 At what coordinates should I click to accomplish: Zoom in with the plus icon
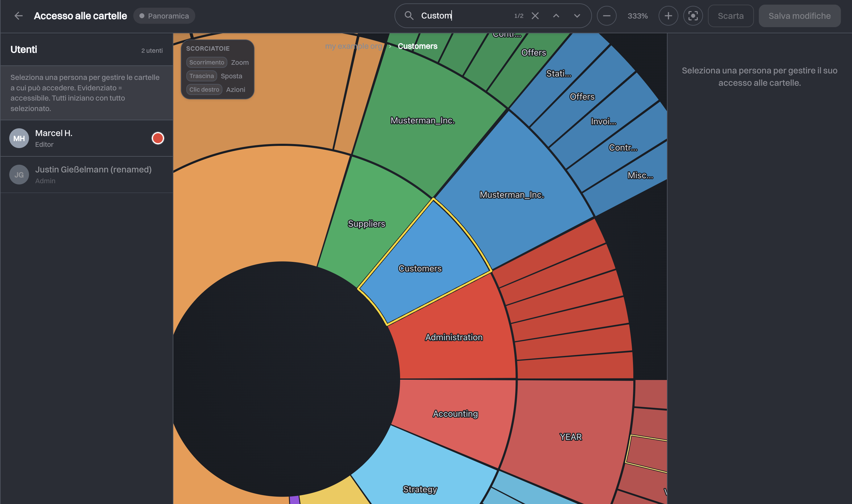(x=668, y=16)
